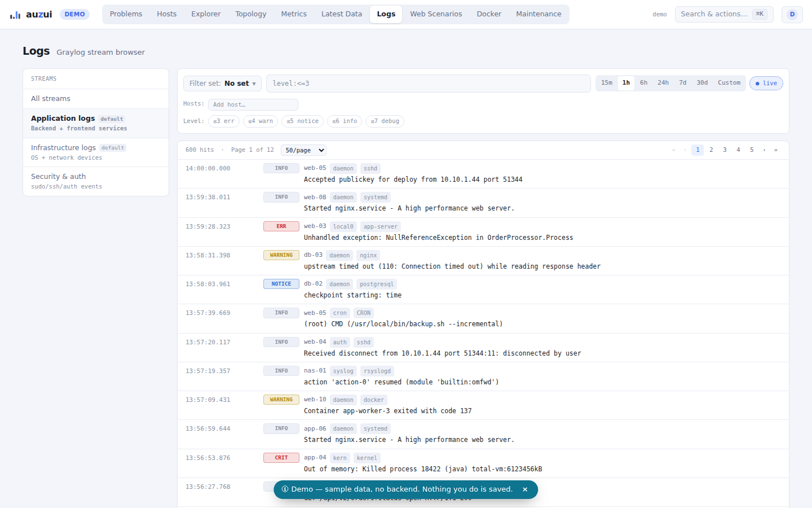This screenshot has width=812, height=508.
Task: Select the Security & auth stream
Action: pyautogui.click(x=96, y=181)
